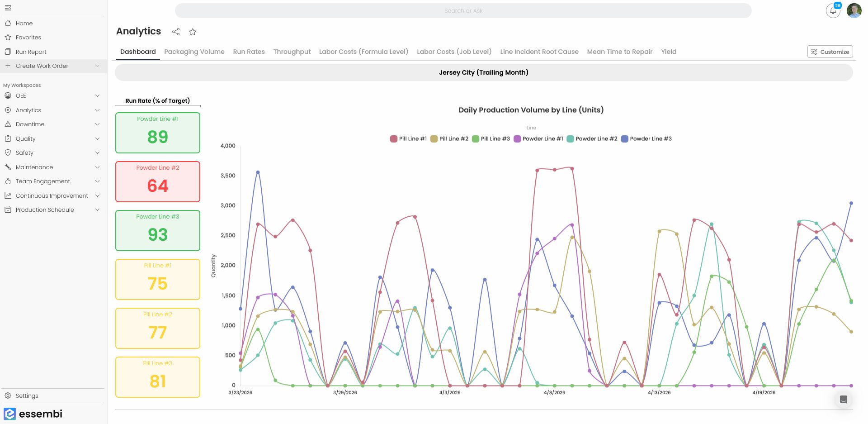The height and width of the screenshot is (424, 868).
Task: Open the Line Incident Root Cause tab
Action: [x=539, y=52]
